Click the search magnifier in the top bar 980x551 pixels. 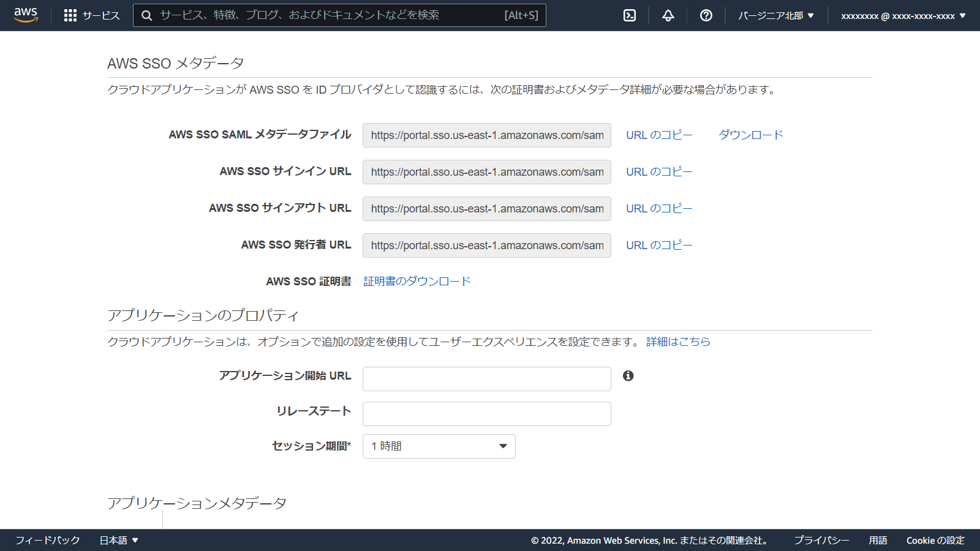[x=147, y=15]
